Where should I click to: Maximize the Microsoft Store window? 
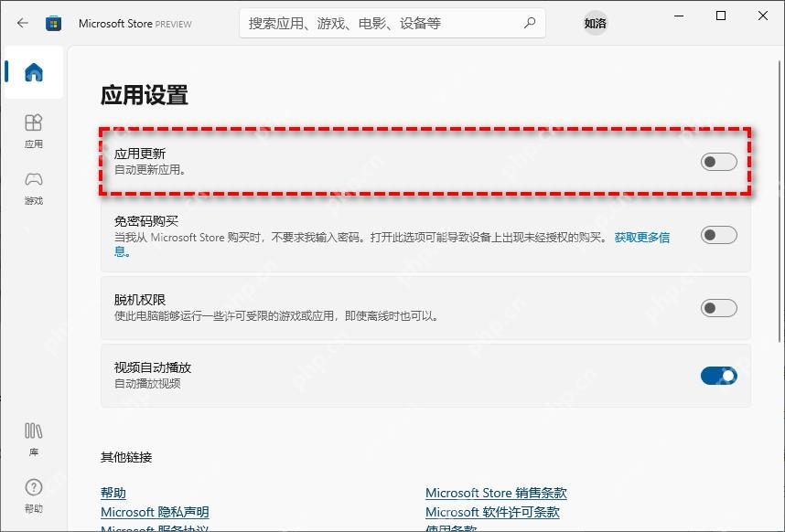tap(721, 16)
